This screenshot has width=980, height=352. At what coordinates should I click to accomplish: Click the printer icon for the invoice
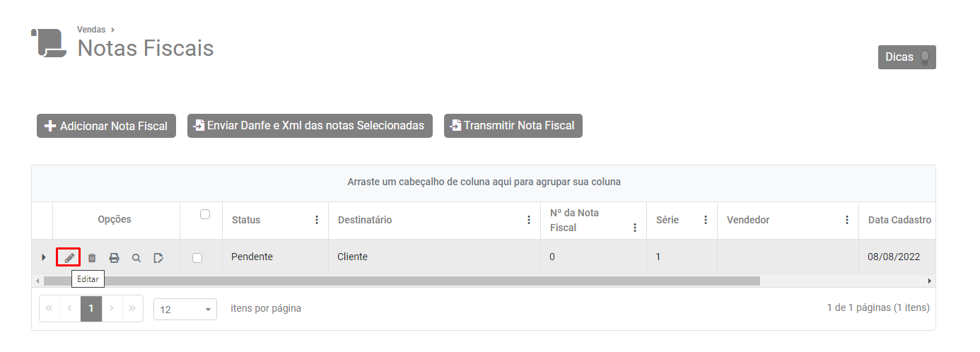114,258
